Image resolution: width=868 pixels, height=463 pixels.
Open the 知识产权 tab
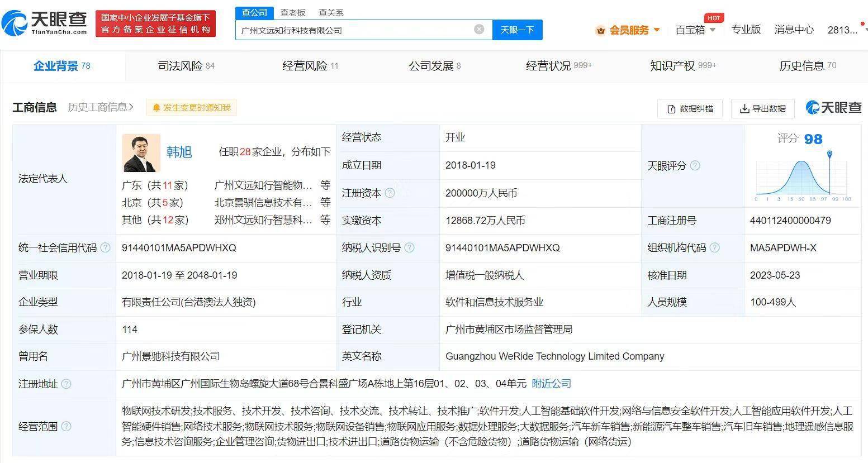[682, 66]
